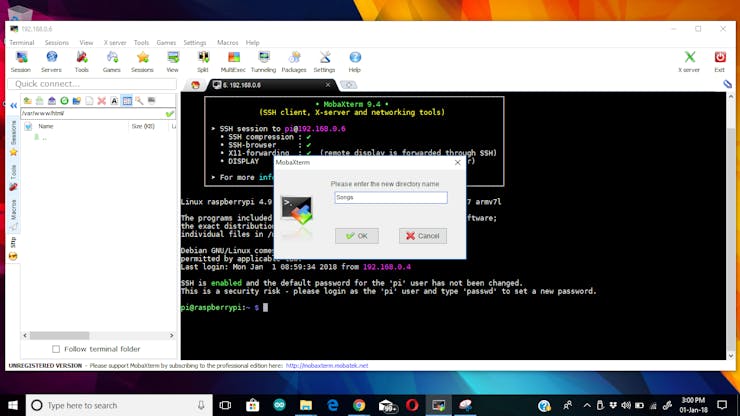Select the '..' parent folder entry
Image resolution: width=740 pixels, height=416 pixels.
point(42,137)
